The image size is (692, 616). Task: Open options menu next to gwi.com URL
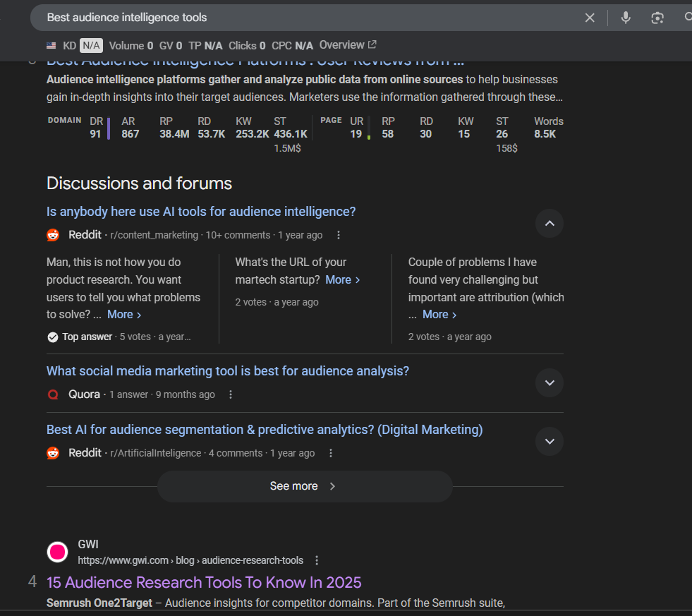(317, 560)
